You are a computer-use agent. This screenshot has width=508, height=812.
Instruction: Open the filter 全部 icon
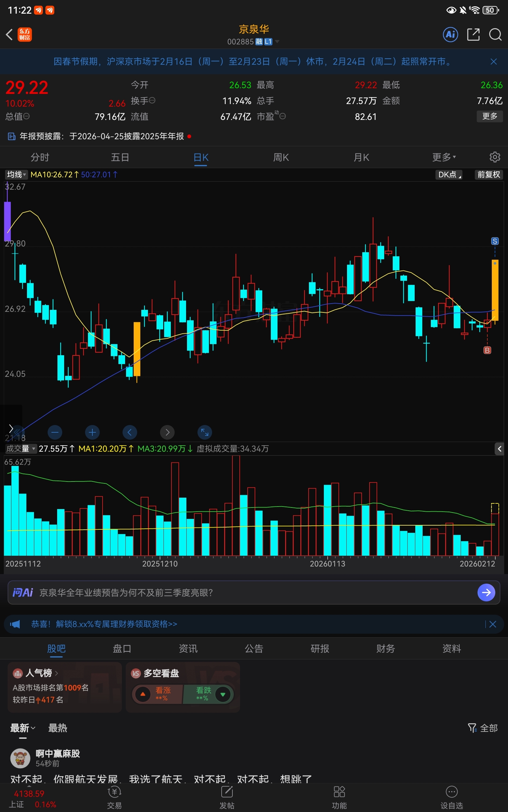pos(483,728)
